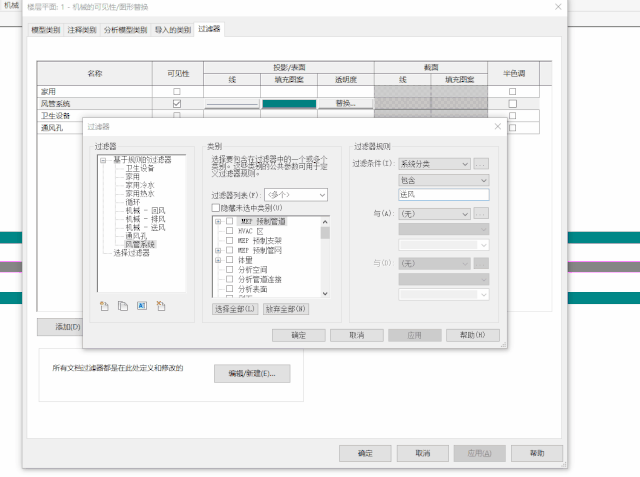
Task: Click the Rename filter icon
Action: pos(142,306)
